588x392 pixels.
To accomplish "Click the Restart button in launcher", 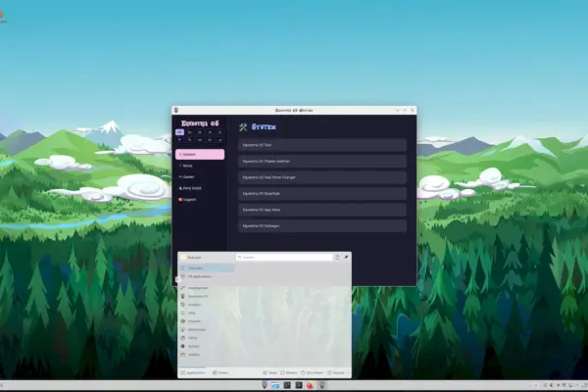I will coord(289,372).
